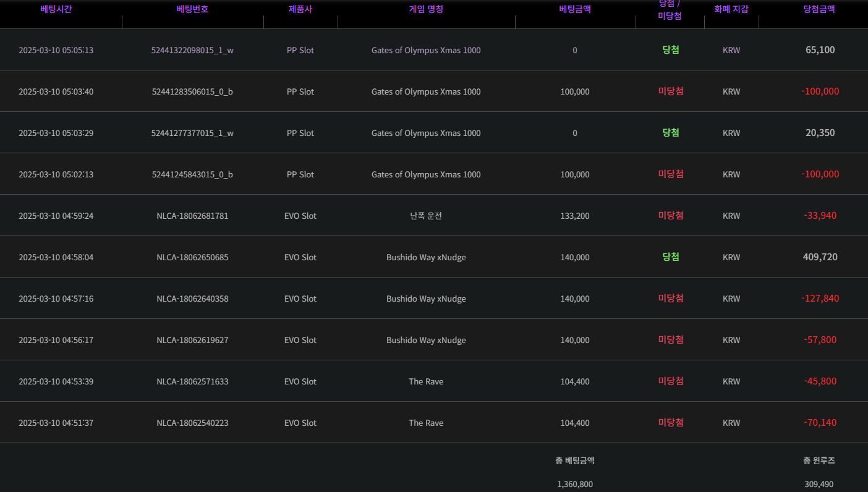Screen dimensions: 868x492
Task: Click total bet amount 1,360,800
Action: click(575, 485)
